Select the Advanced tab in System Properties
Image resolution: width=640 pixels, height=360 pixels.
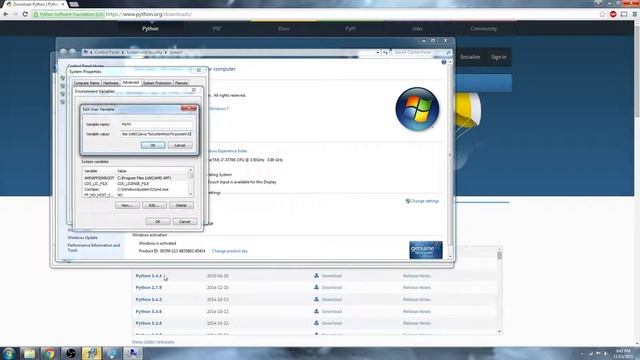coord(131,82)
